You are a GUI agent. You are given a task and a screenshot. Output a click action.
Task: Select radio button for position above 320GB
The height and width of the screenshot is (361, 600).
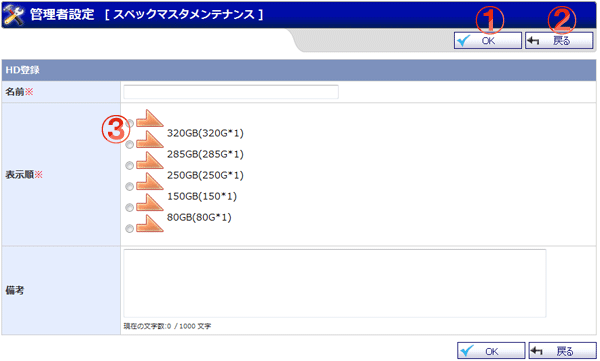point(130,123)
